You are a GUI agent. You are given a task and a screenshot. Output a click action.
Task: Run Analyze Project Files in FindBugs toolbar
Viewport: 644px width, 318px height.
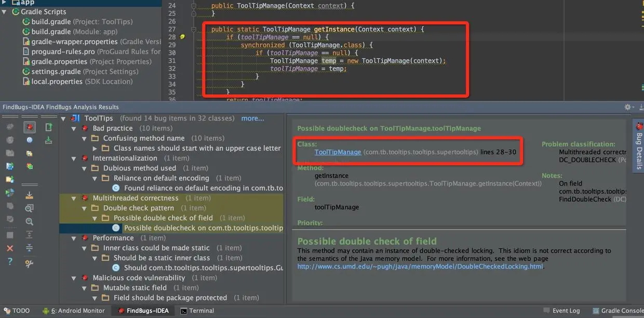coord(10,179)
